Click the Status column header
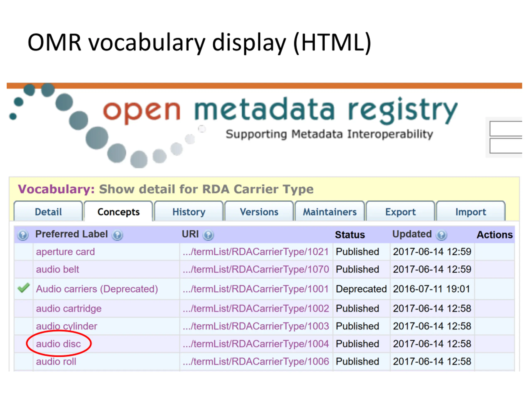The width and height of the screenshot is (532, 399). pyautogui.click(x=350, y=235)
